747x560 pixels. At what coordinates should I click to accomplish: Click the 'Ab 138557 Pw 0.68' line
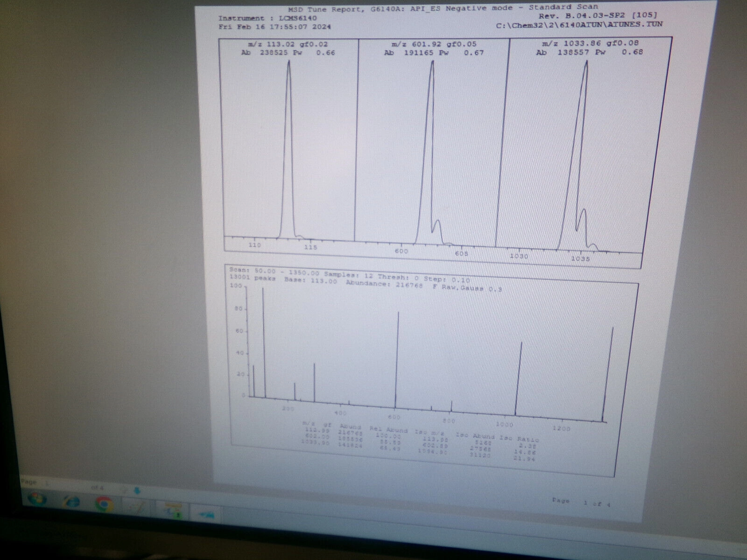tap(589, 52)
